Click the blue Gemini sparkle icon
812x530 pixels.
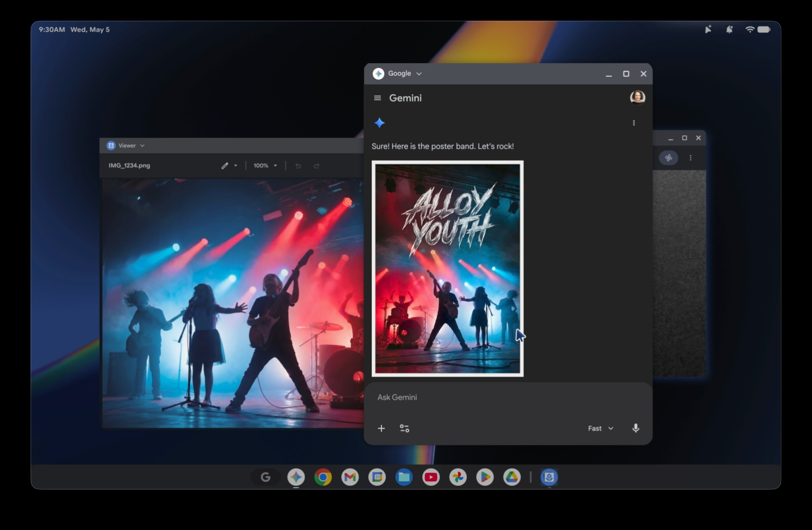point(379,123)
